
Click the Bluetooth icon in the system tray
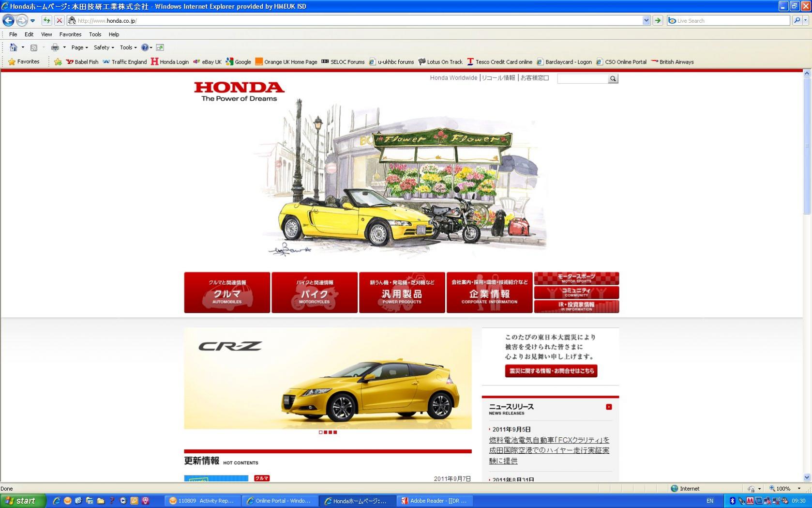point(732,501)
